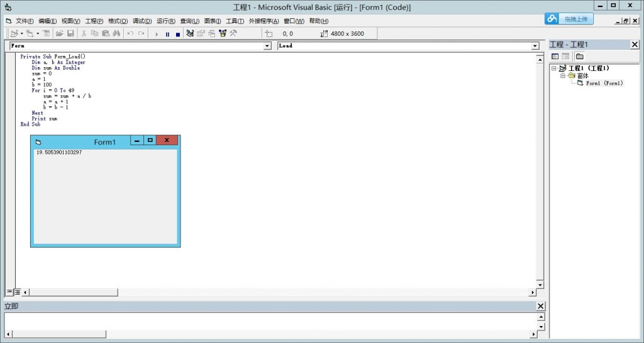Open the Project Explorer toolbar icon
Image resolution: width=644 pixels, height=343 pixels.
point(190,34)
